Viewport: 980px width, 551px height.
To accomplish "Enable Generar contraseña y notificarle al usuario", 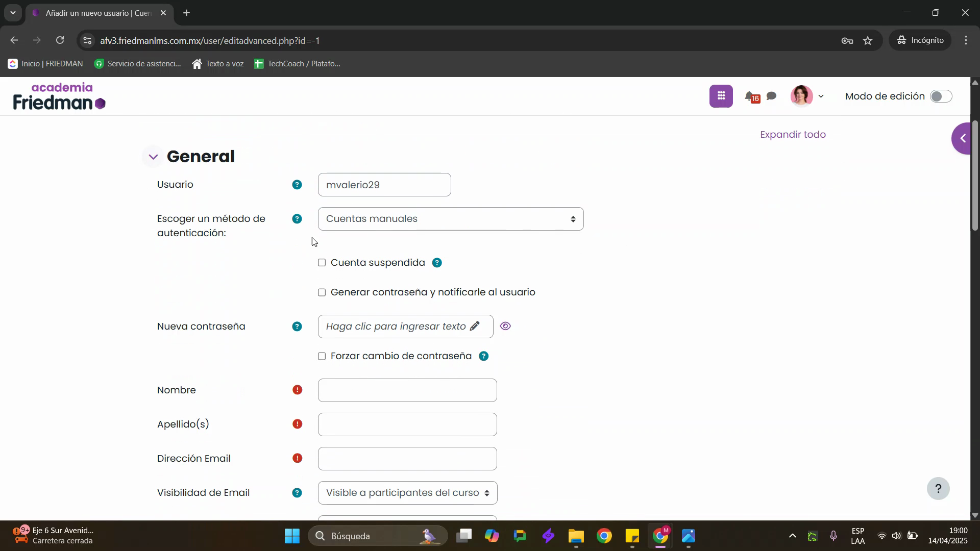I will [322, 292].
